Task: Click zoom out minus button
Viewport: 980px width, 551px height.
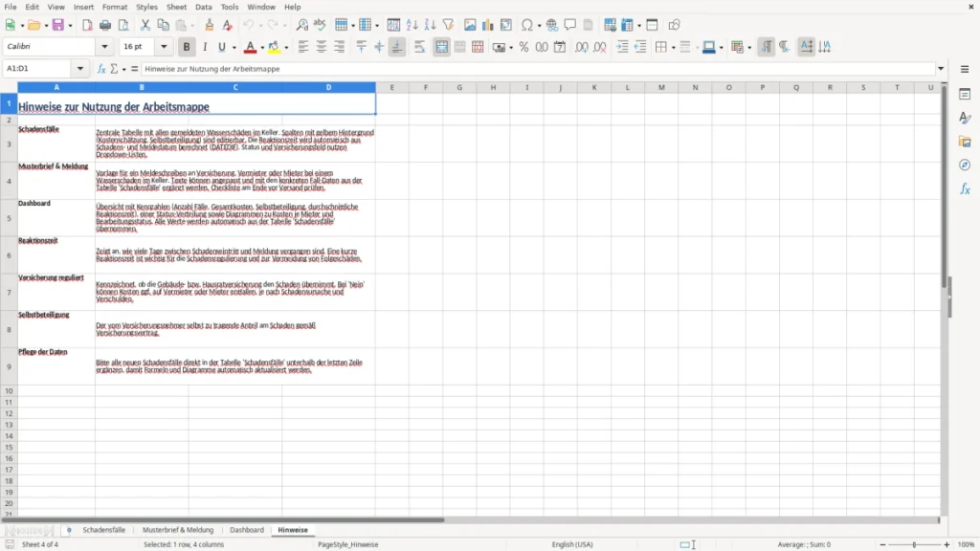Action: [882, 544]
